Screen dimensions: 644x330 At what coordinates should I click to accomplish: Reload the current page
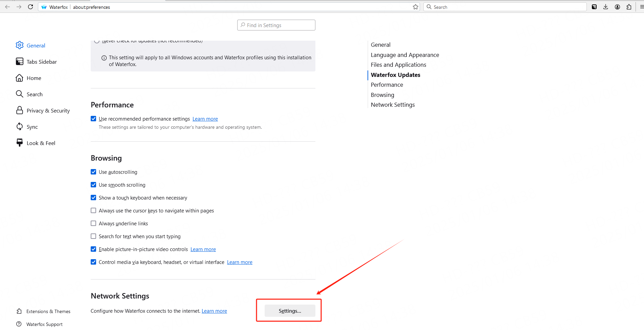pos(30,7)
